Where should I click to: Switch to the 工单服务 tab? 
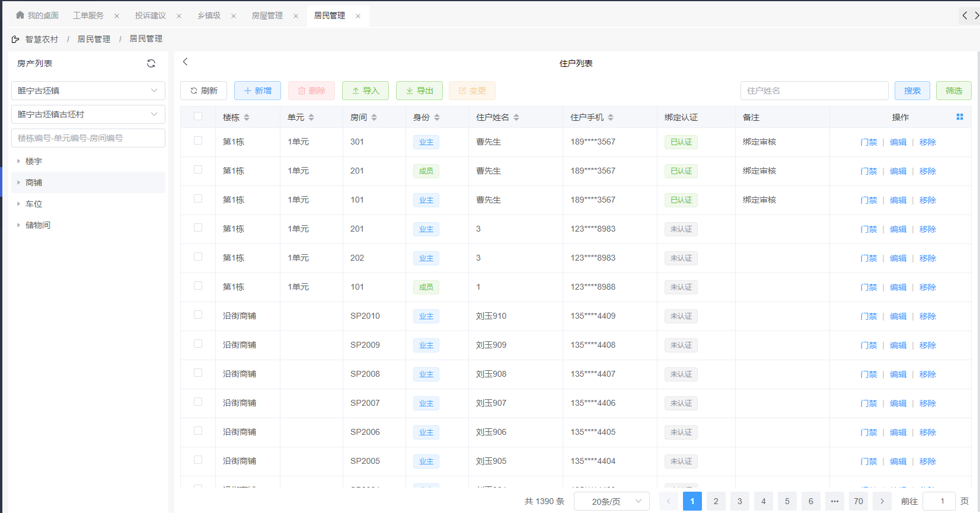[88, 15]
